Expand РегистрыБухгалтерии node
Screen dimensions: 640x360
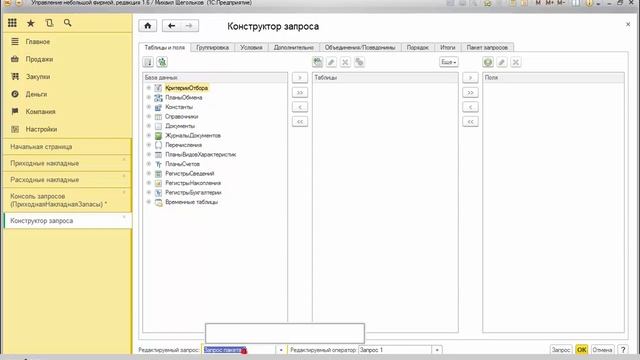tap(149, 193)
